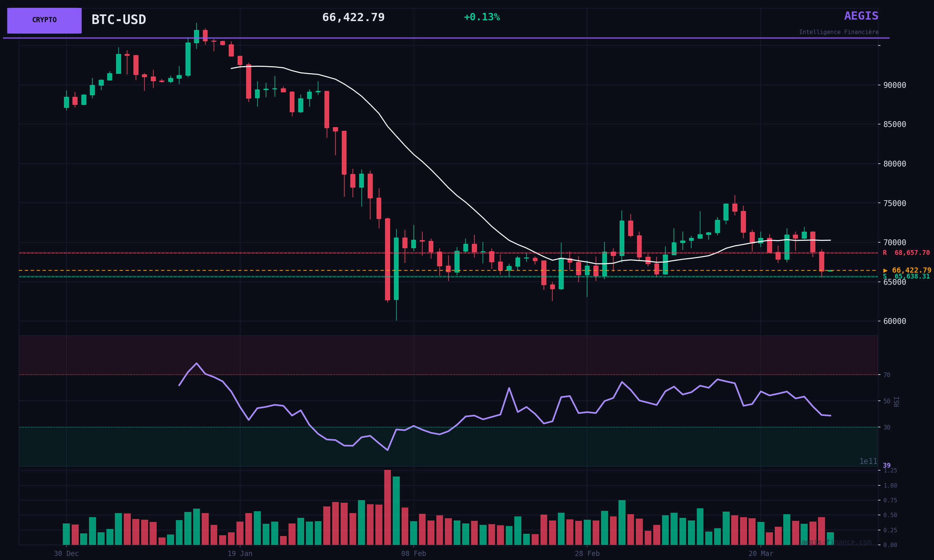Click the tallest red volume bar
This screenshot has height=560, width=934.
tap(388, 507)
